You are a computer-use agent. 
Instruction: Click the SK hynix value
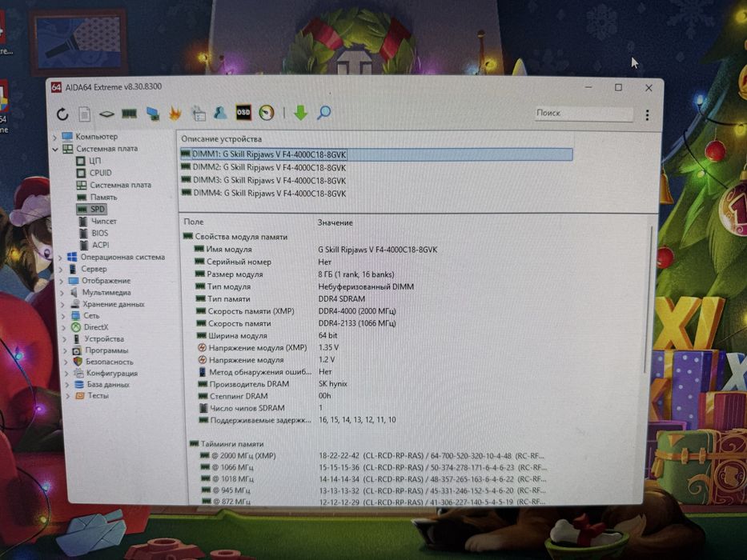pyautogui.click(x=332, y=384)
